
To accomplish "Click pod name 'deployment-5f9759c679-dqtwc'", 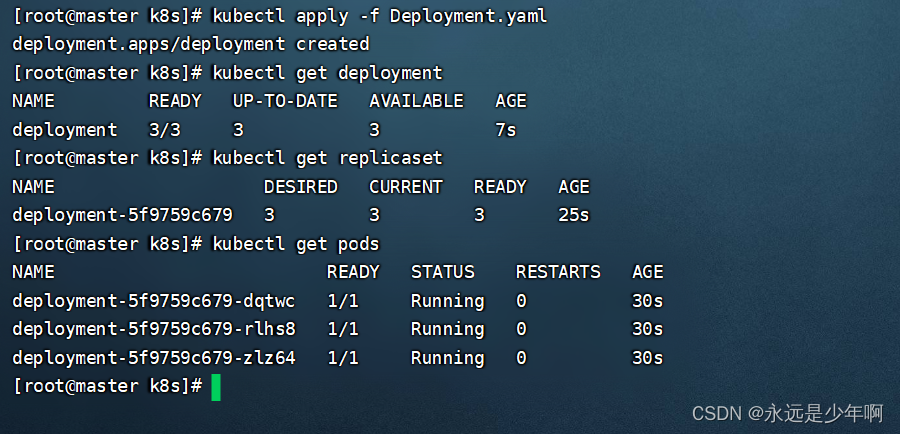I will click(154, 301).
